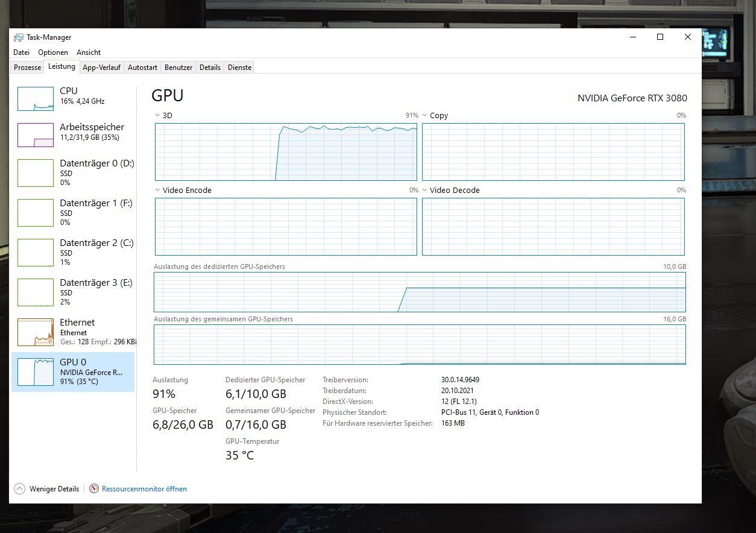756x533 pixels.
Task: Click the Video Decode graph area
Action: pos(553,227)
